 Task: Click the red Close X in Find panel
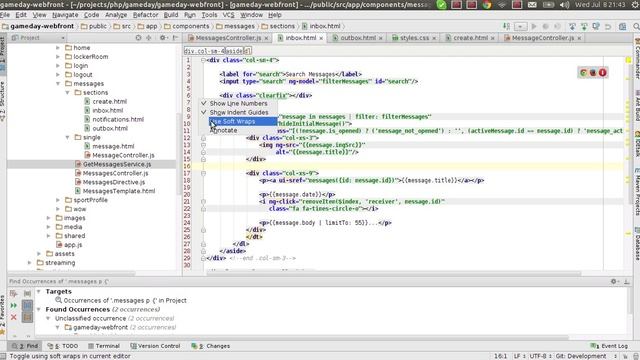pos(13,317)
